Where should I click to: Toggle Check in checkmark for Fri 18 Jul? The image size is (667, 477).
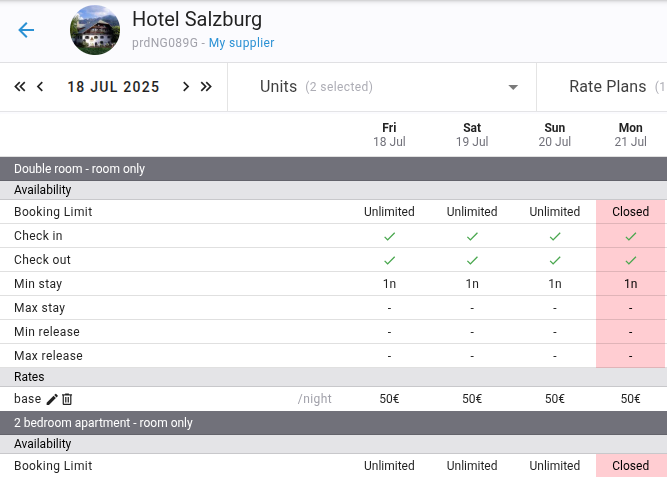389,236
